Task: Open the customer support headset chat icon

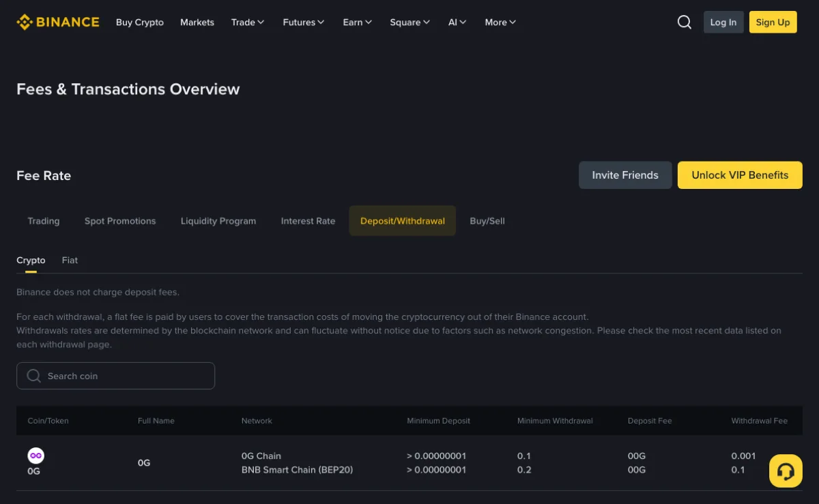Action: pos(786,471)
